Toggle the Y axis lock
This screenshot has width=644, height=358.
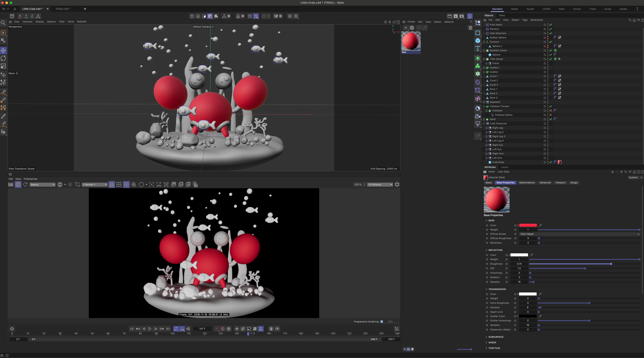click(26, 16)
